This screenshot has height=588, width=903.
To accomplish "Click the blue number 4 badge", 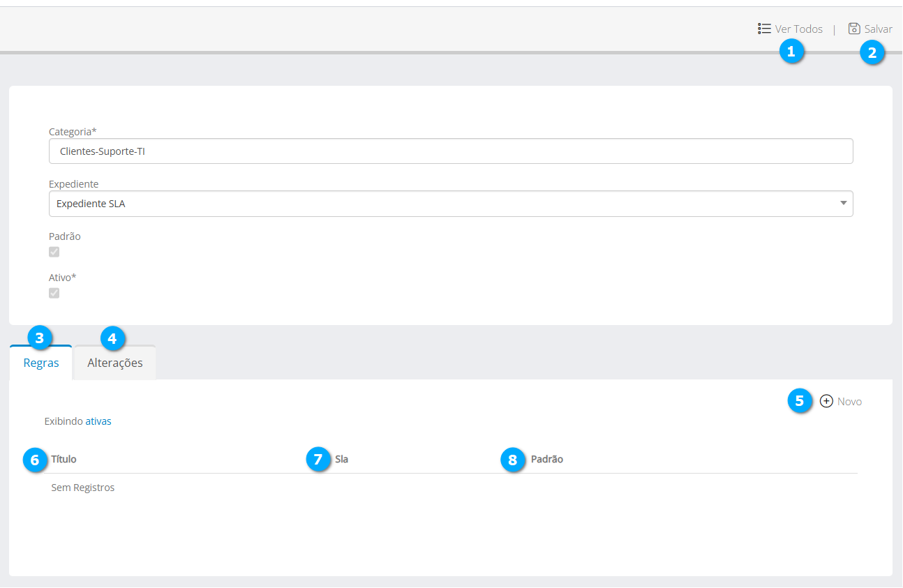I will click(113, 339).
